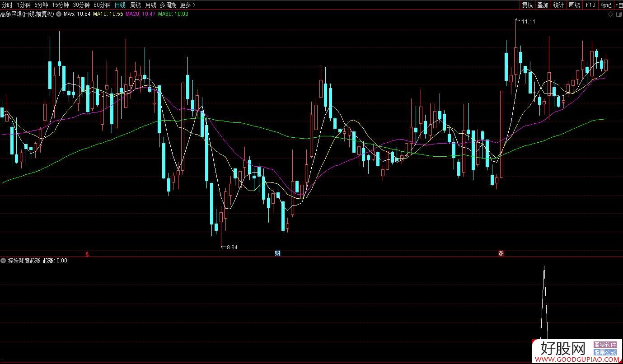
Task: Select the 1分钟 period tab
Action: pos(23,5)
